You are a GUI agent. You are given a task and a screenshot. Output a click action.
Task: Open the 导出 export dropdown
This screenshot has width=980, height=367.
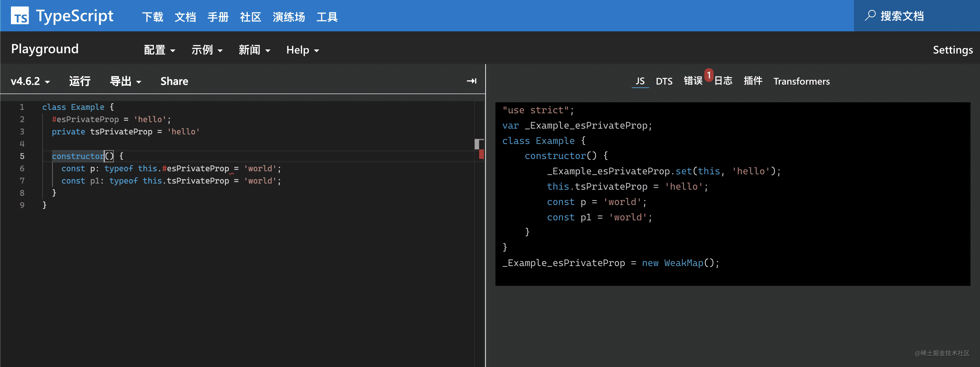click(x=125, y=81)
